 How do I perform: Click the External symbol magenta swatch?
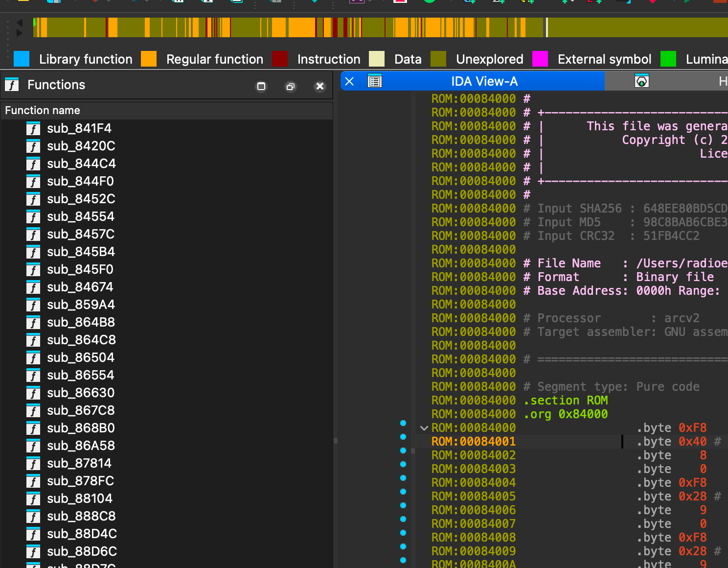540,59
